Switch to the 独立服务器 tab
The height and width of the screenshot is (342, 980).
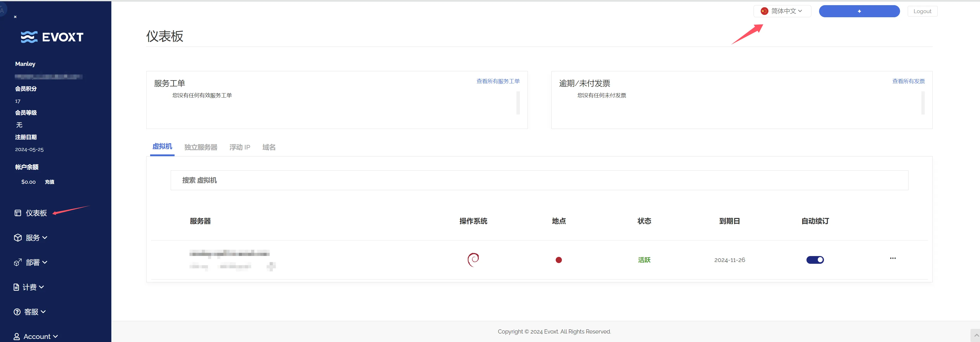tap(201, 147)
